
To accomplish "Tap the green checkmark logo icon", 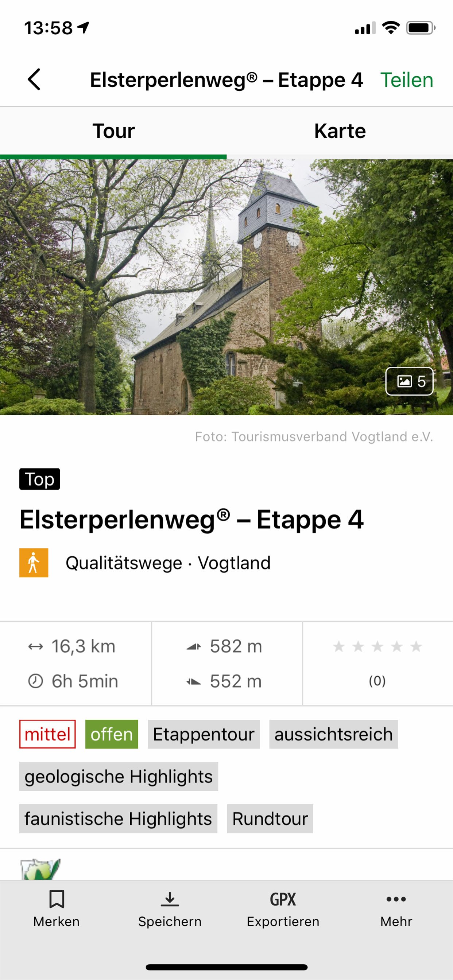I will pos(40,869).
